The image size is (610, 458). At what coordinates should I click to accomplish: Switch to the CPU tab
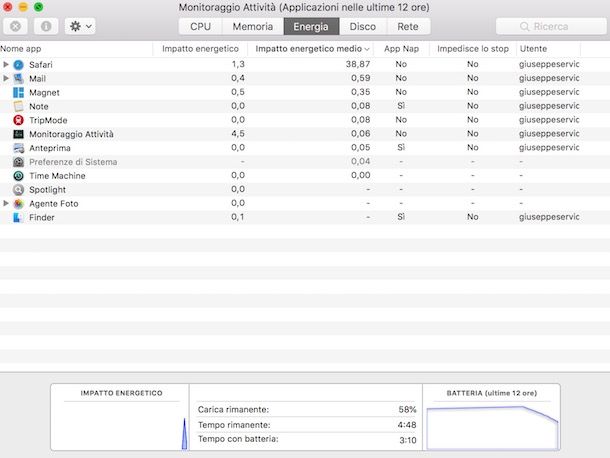(200, 26)
